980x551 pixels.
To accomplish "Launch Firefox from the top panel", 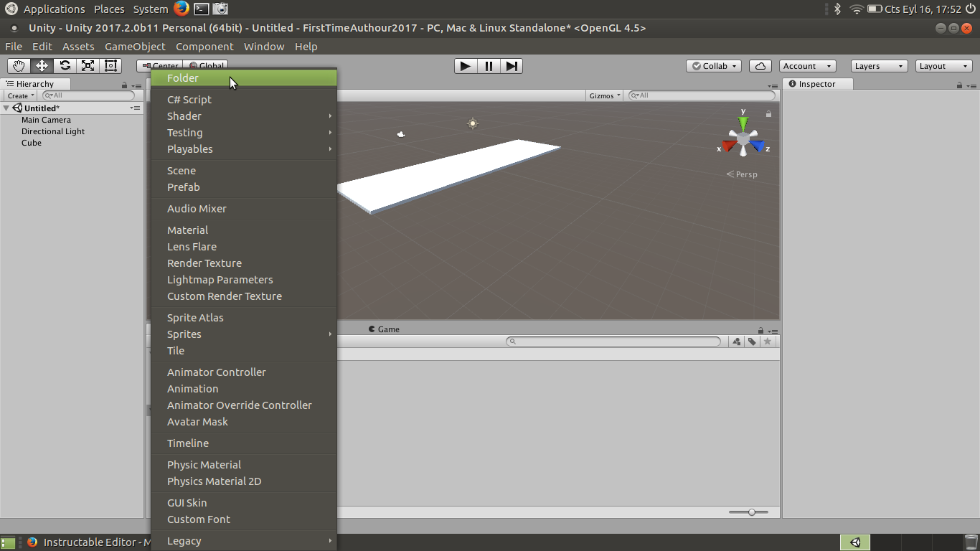I will [181, 9].
